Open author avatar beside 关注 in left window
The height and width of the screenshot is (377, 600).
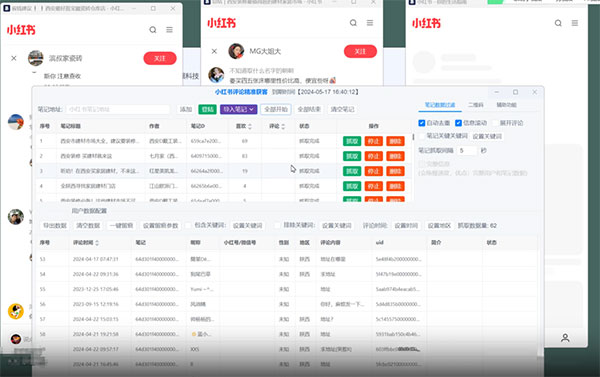pos(36,58)
